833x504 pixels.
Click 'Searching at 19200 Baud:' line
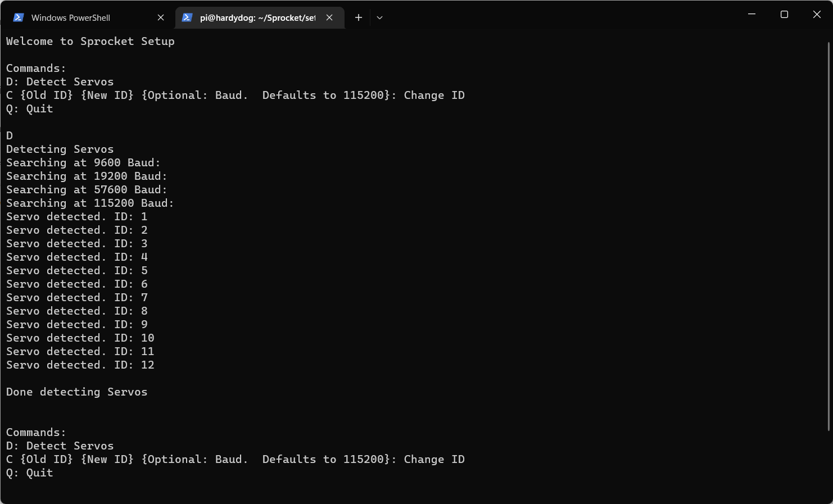point(87,176)
